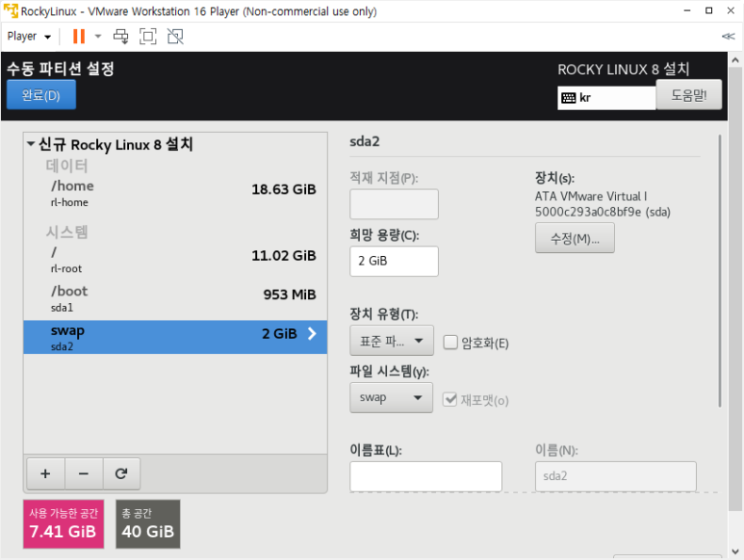Select the /home rl-home partition
This screenshot has width=744, height=560.
(175, 193)
